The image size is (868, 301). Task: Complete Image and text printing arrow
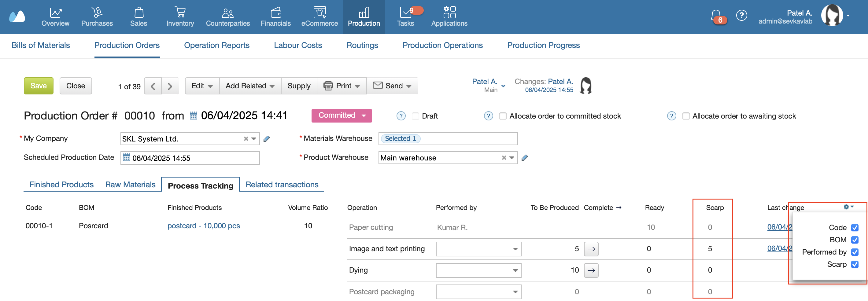[x=591, y=249]
